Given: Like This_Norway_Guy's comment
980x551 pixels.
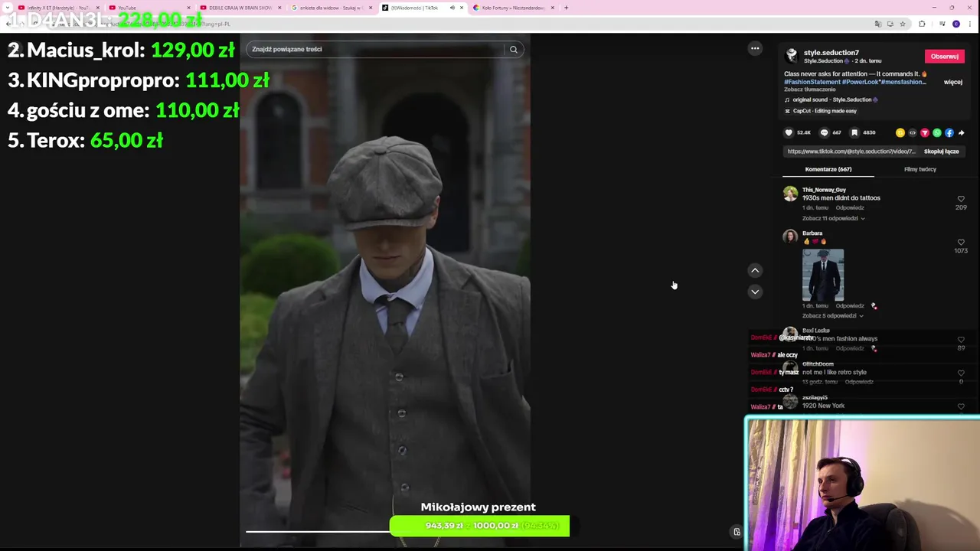Looking at the screenshot, I should (x=961, y=199).
